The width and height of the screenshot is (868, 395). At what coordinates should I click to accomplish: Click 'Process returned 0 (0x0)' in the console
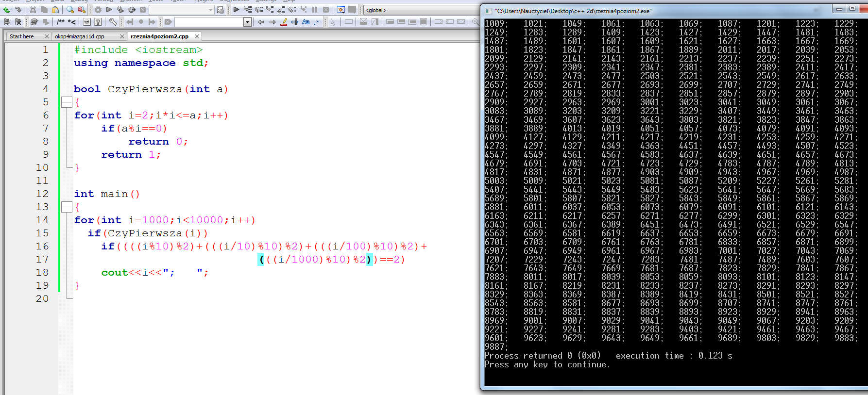543,356
